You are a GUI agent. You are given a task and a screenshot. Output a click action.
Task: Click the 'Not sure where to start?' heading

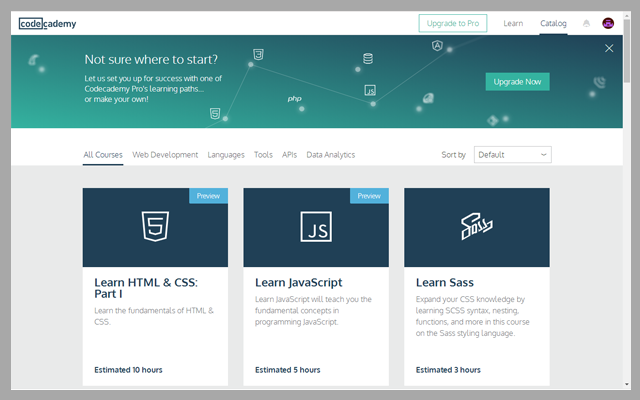click(151, 60)
